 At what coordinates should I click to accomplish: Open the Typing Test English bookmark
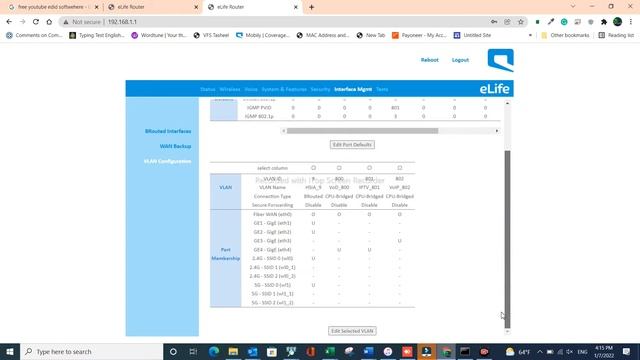pyautogui.click(x=97, y=35)
